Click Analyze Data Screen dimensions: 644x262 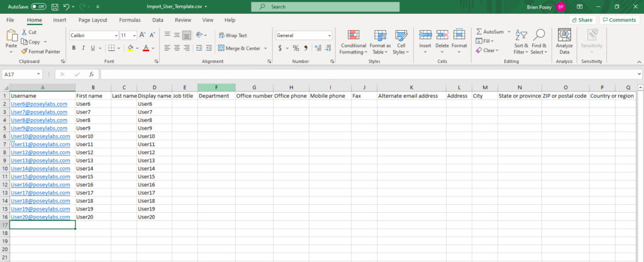pos(564,42)
